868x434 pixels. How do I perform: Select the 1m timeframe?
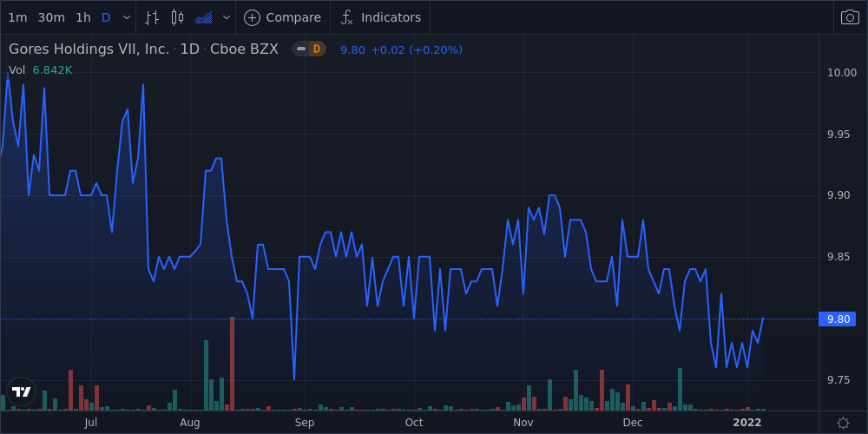[x=17, y=17]
